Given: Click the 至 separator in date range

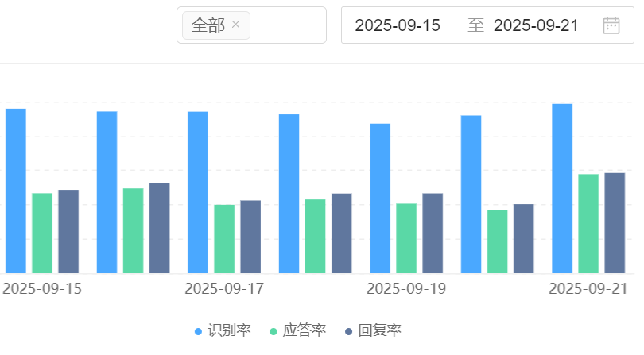Looking at the screenshot, I should (475, 25).
